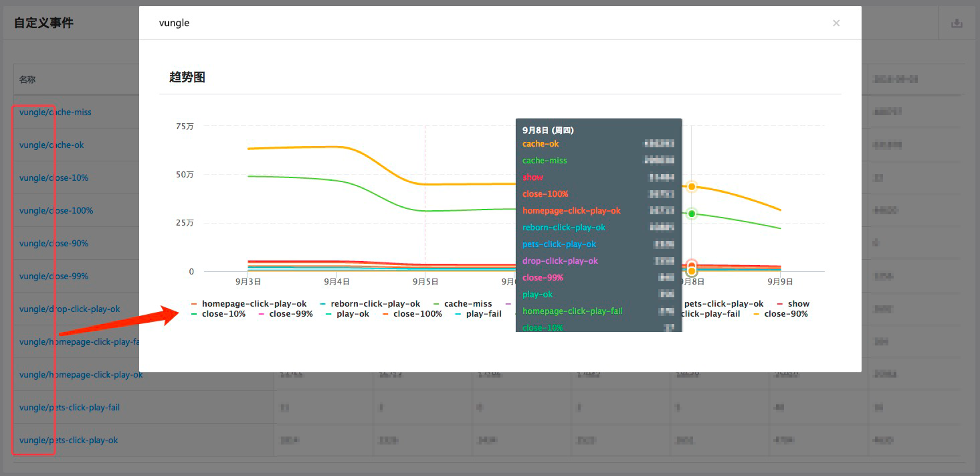Toggle homepage-click-play-ok series in chart legend
This screenshot has width=980, height=476.
249,304
